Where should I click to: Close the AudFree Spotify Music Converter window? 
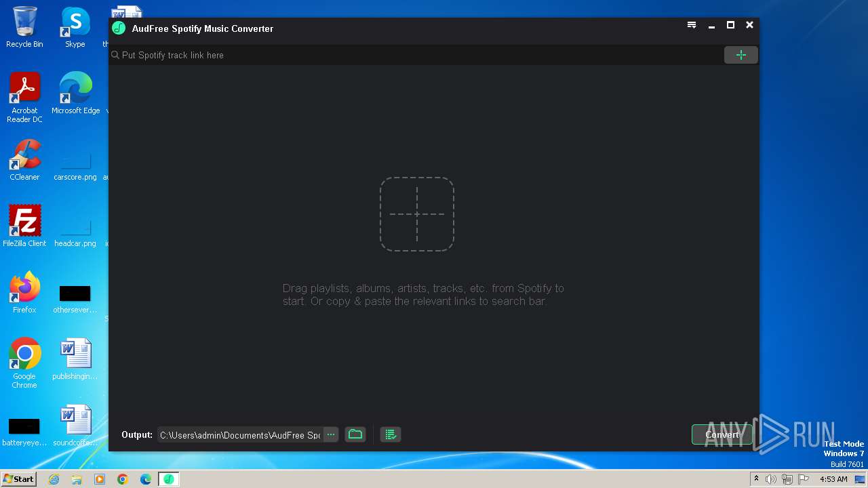749,25
